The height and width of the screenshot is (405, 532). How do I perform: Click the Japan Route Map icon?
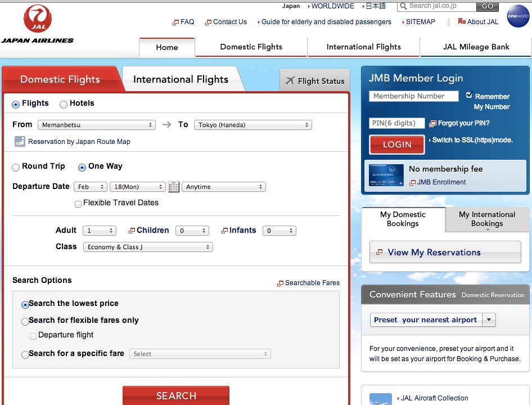tap(20, 141)
